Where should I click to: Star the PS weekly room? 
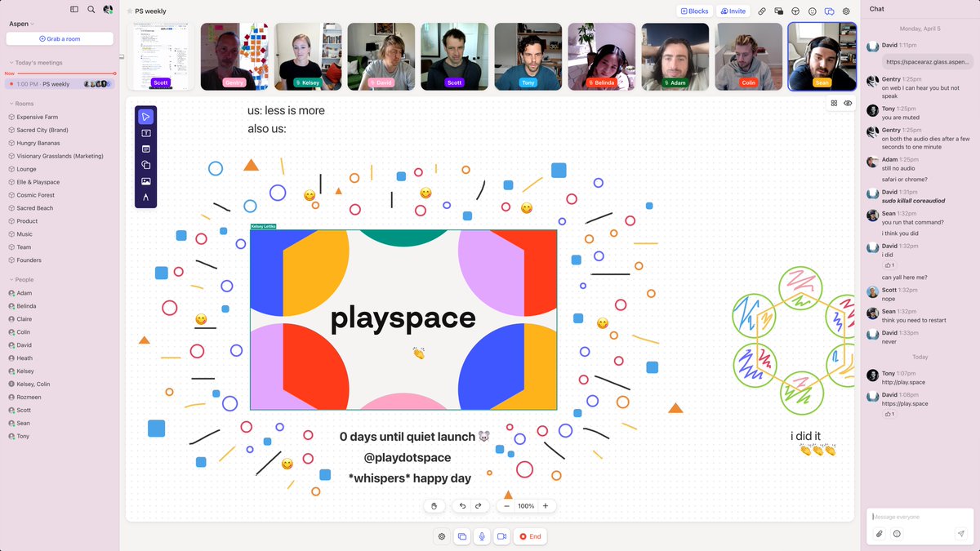coord(130,11)
